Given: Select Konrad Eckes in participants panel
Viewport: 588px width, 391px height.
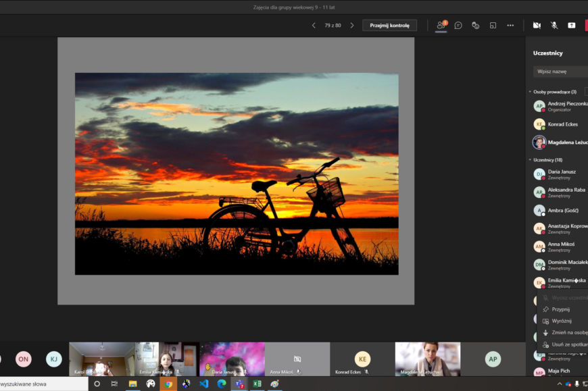Looking at the screenshot, I should click(559, 124).
